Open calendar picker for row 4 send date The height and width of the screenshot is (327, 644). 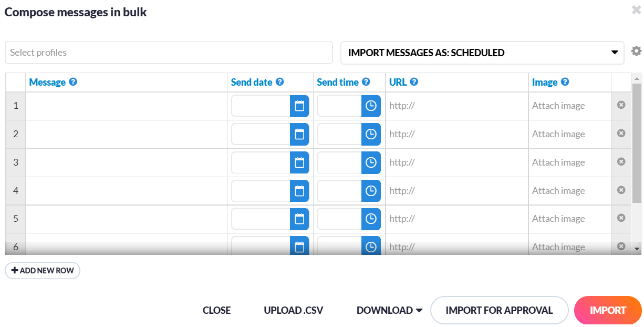click(299, 191)
